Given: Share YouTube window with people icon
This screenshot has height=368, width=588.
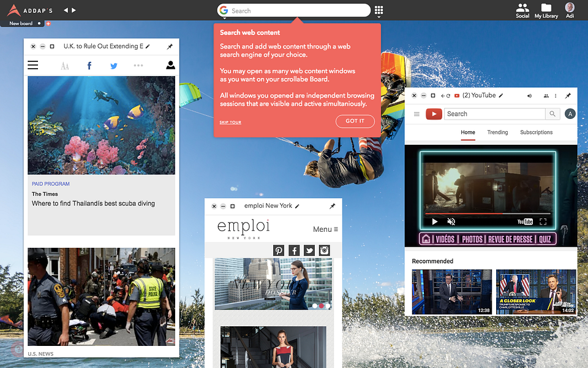Looking at the screenshot, I should coord(546,96).
